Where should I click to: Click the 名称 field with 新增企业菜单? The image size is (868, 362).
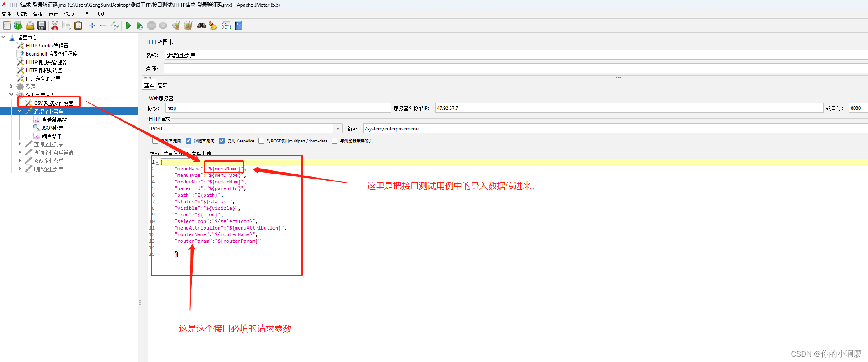516,55
